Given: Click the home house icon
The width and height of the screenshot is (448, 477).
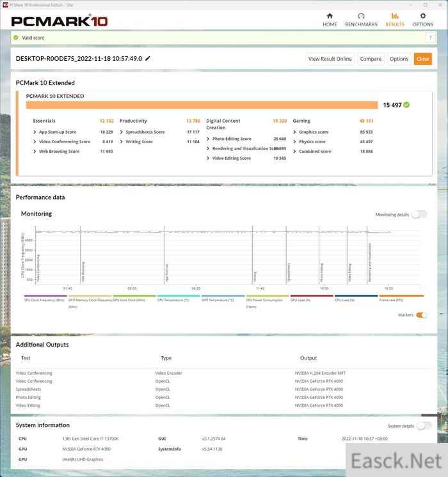Looking at the screenshot, I should click(330, 16).
